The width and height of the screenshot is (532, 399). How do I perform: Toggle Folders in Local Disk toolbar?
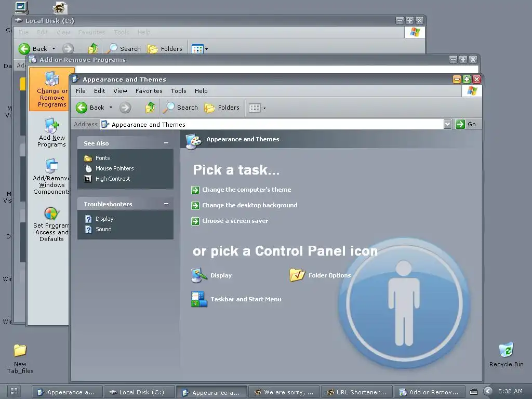click(x=165, y=49)
